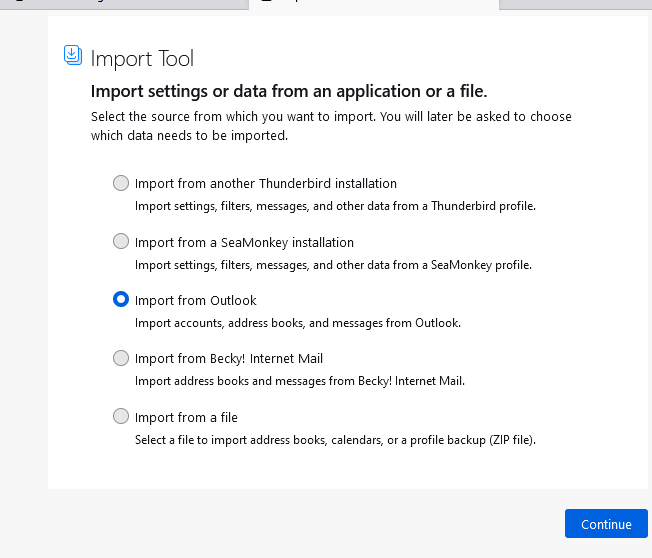Click the blue Continue button
This screenshot has height=558, width=652.
point(606,523)
